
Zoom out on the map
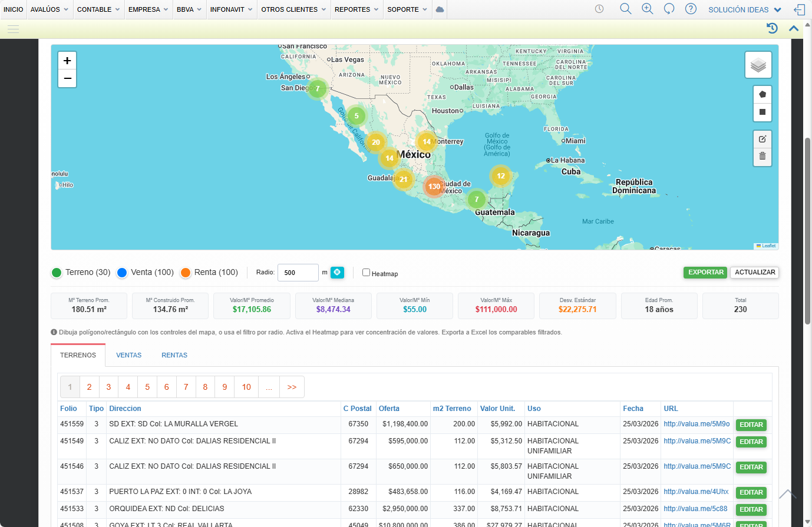point(67,78)
